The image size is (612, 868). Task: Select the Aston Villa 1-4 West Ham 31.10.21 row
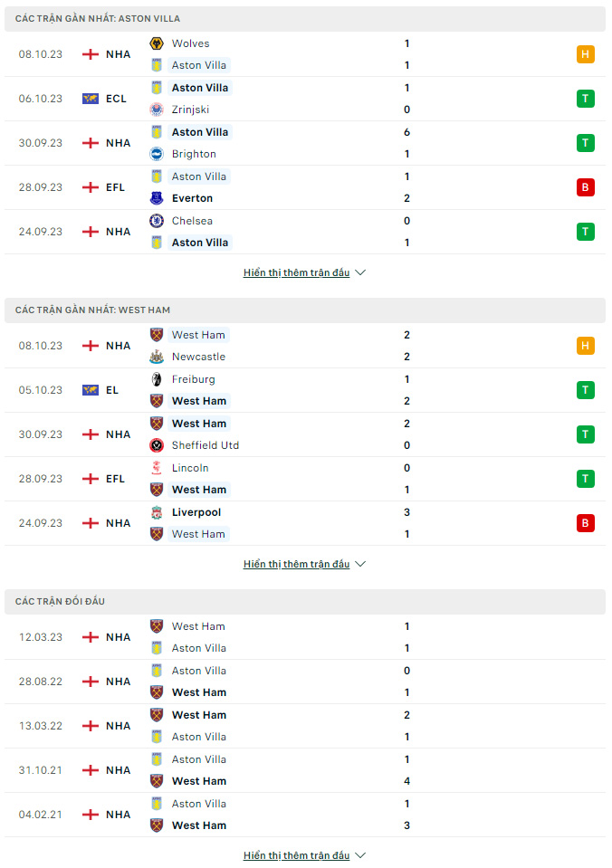click(x=305, y=770)
